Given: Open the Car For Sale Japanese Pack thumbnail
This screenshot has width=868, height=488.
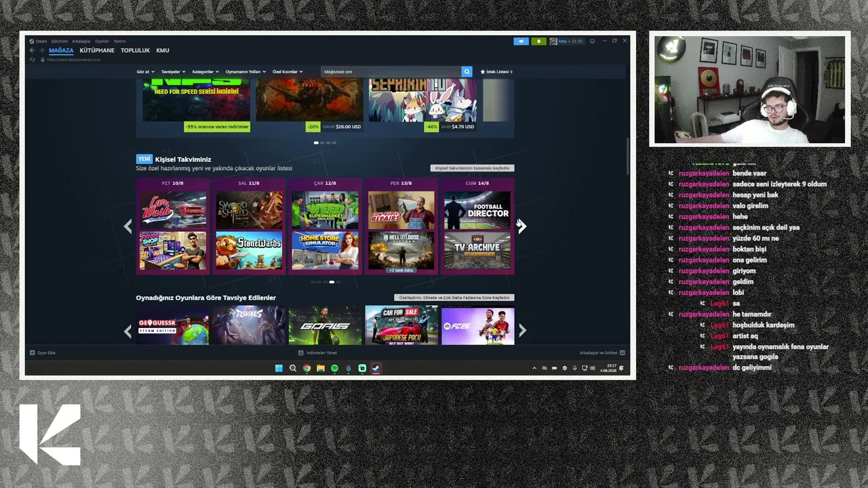Looking at the screenshot, I should click(401, 325).
